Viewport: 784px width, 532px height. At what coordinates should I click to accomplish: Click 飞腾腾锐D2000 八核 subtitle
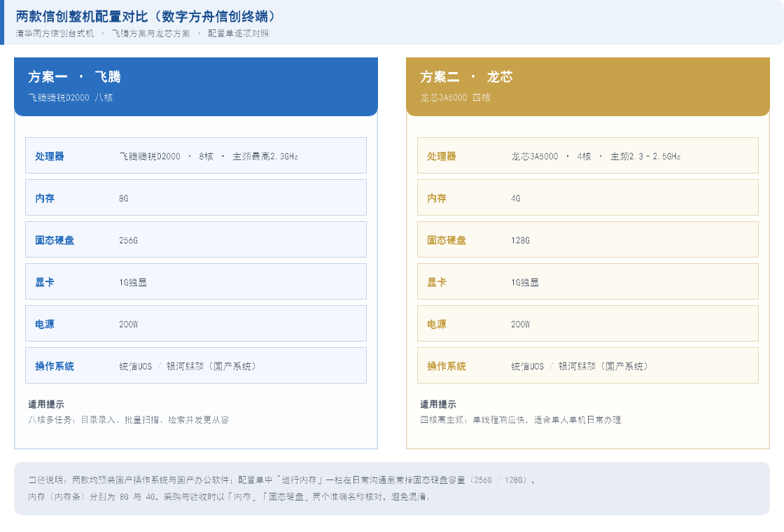click(x=71, y=97)
